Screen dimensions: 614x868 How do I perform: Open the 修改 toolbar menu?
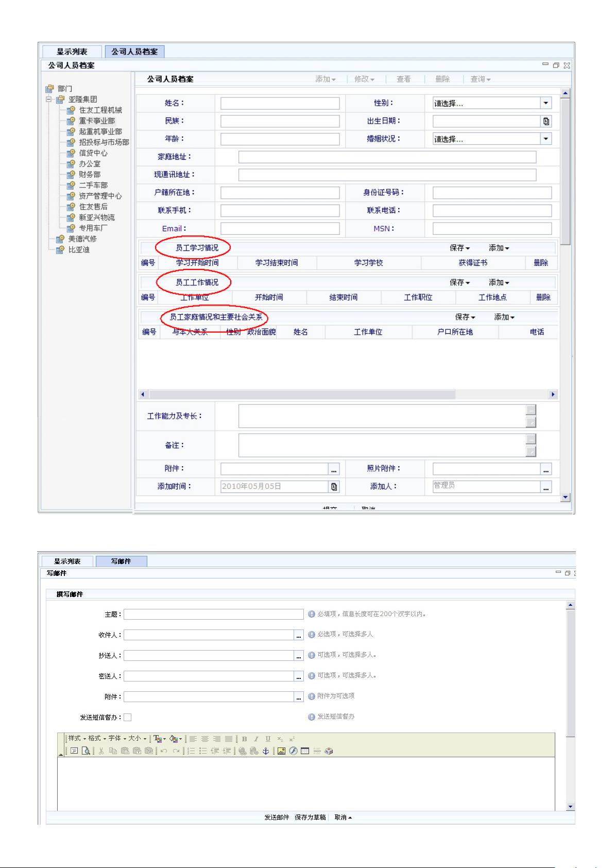(x=364, y=79)
